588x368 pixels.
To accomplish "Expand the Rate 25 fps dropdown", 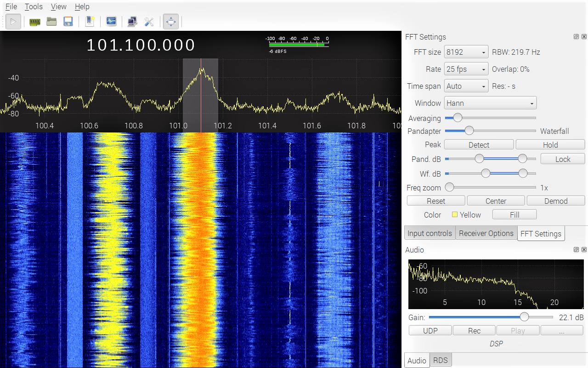I will (x=466, y=69).
